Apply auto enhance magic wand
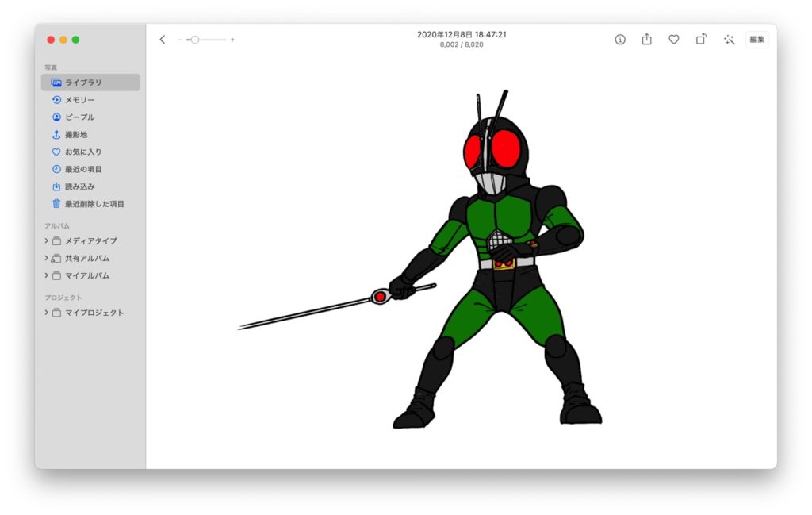812x515 pixels. point(730,40)
